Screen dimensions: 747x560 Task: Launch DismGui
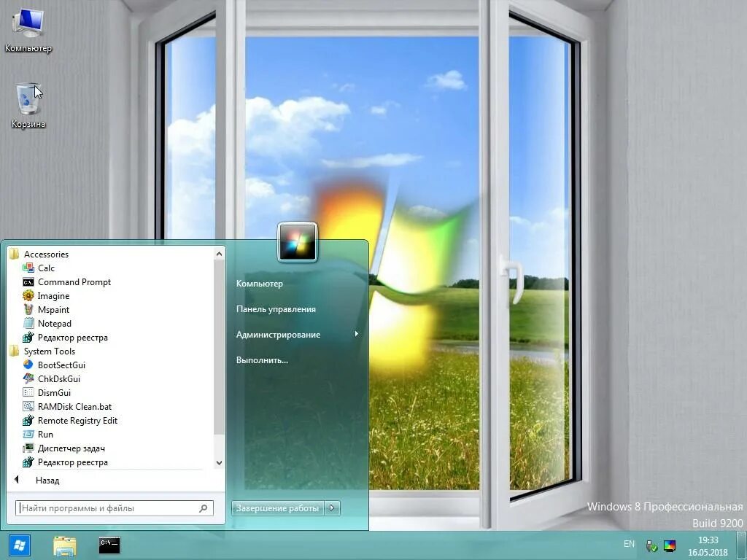click(54, 392)
